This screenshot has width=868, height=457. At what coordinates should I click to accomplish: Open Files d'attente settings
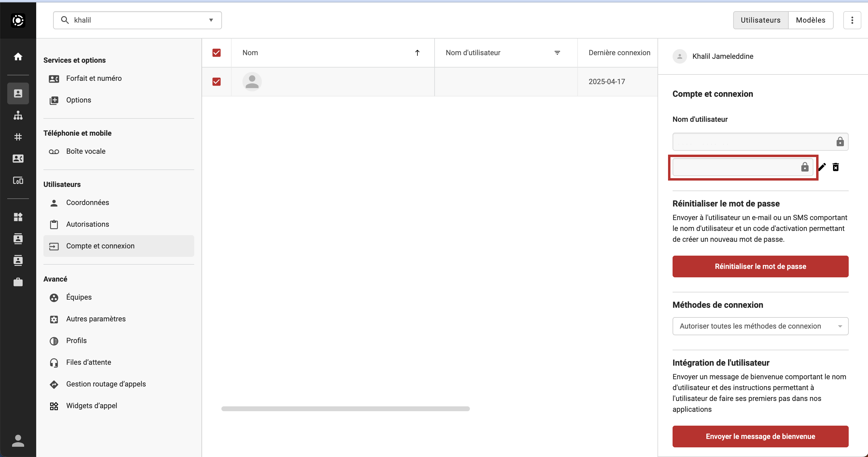click(x=119, y=362)
